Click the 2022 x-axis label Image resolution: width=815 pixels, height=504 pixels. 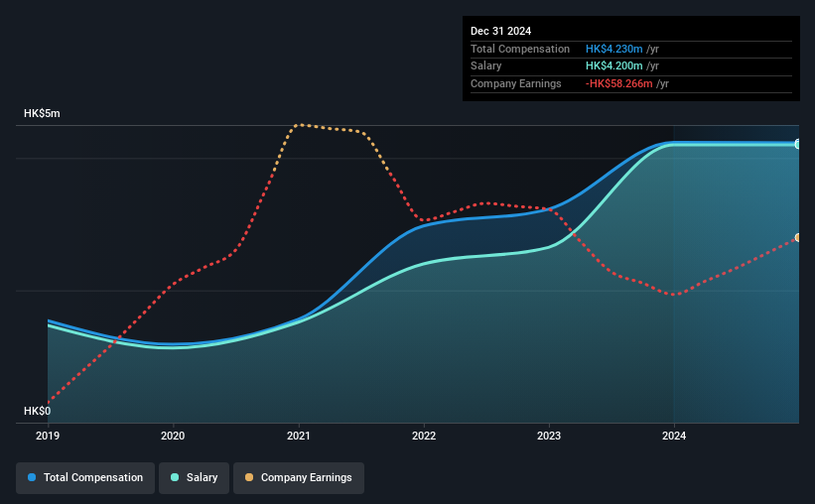tap(424, 436)
